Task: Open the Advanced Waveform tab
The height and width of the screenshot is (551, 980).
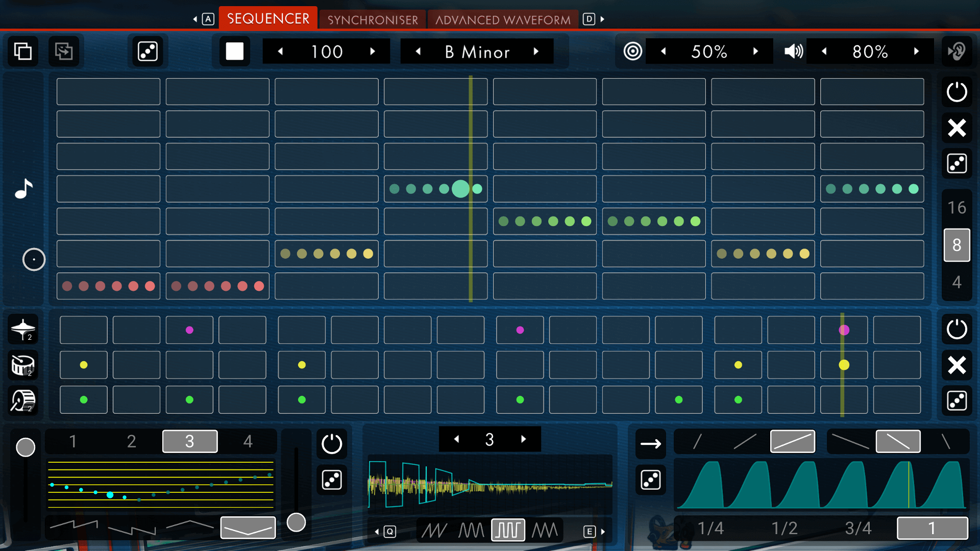Action: [x=503, y=20]
